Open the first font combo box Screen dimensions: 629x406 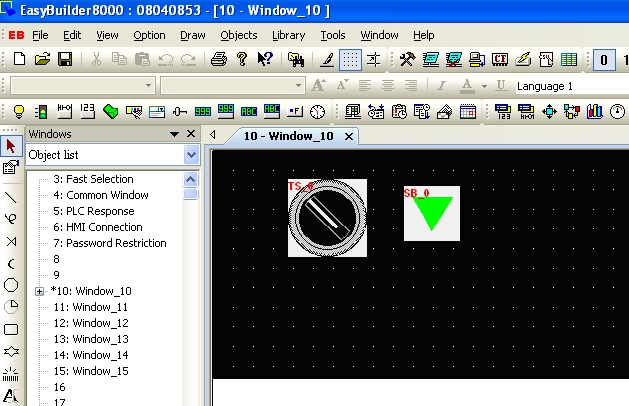[83, 85]
